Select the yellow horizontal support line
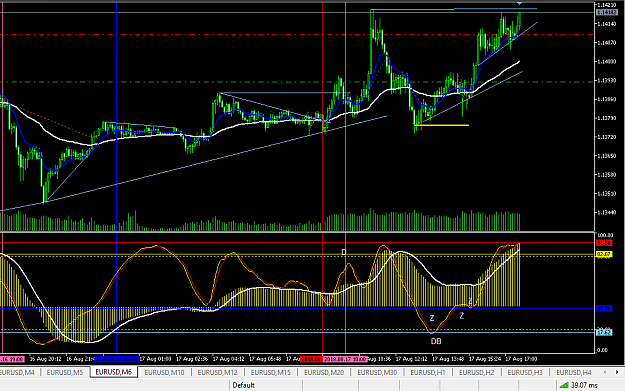625x391 pixels. point(442,126)
